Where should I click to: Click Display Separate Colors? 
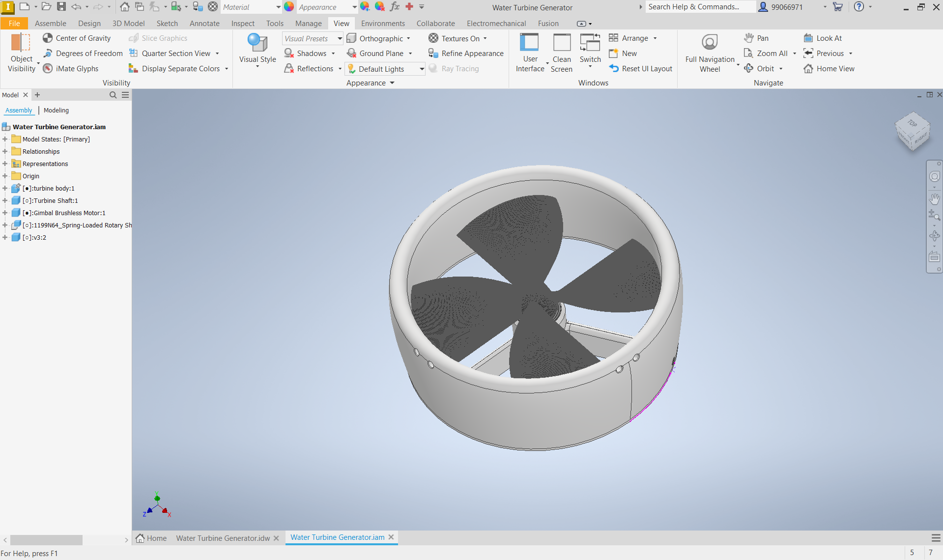[x=175, y=69]
